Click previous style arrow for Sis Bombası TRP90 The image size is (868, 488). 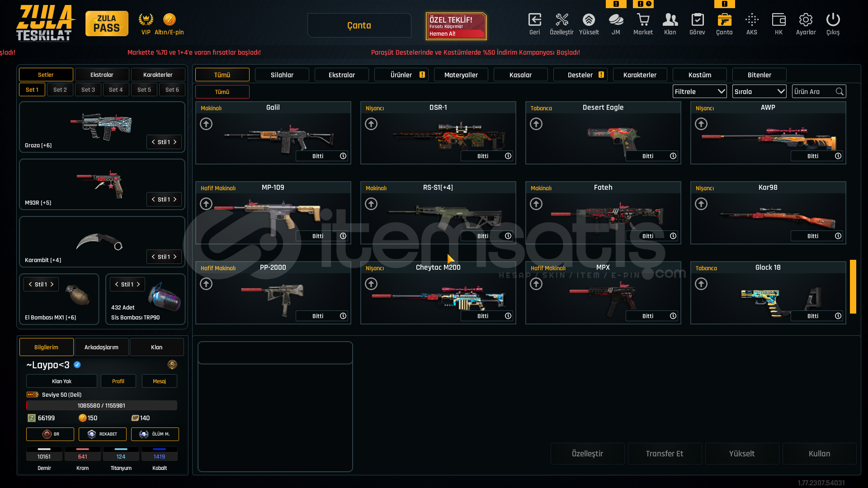117,284
